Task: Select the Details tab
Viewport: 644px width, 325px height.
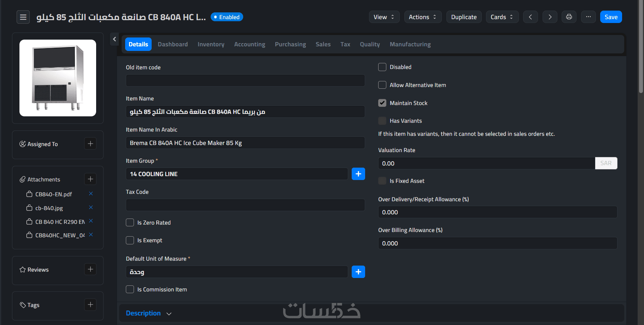Action: 138,44
